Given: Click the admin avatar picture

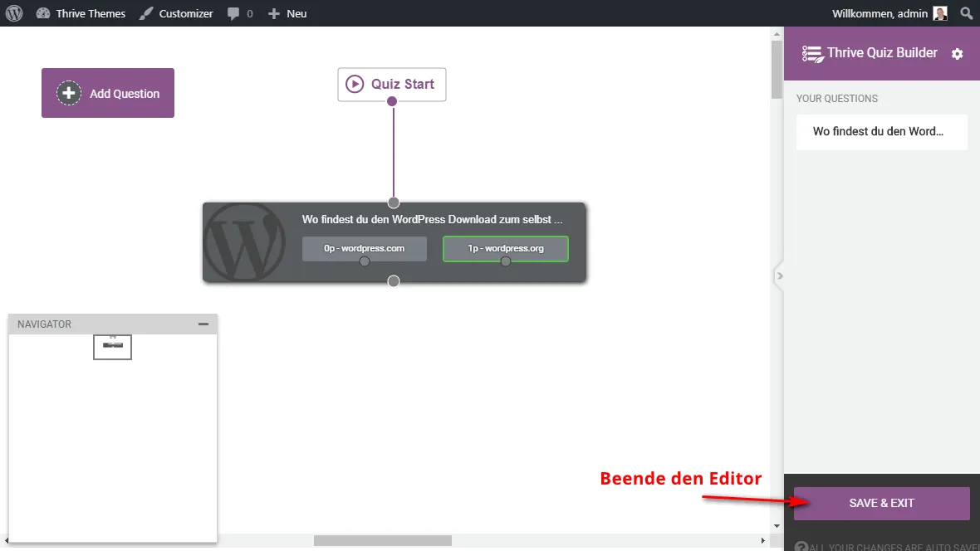Looking at the screenshot, I should pos(940,13).
